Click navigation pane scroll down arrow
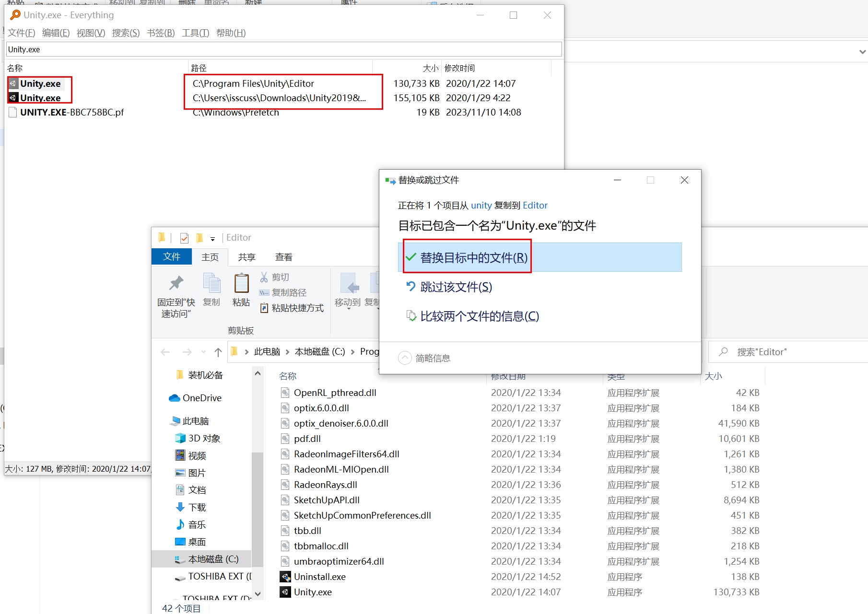The width and height of the screenshot is (868, 614). click(258, 594)
